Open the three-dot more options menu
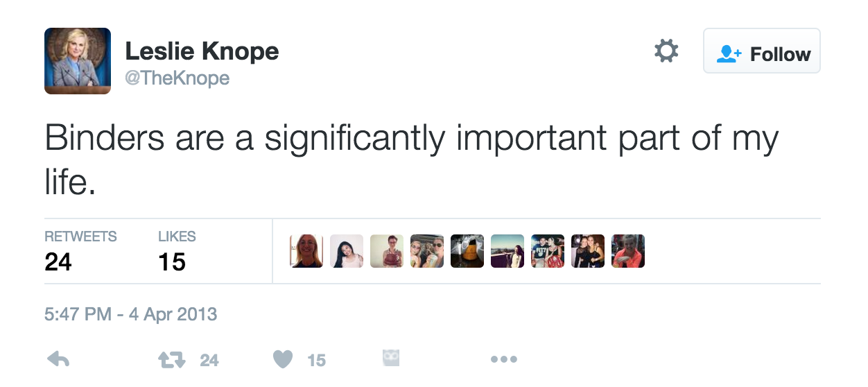This screenshot has width=868, height=387. tap(503, 359)
